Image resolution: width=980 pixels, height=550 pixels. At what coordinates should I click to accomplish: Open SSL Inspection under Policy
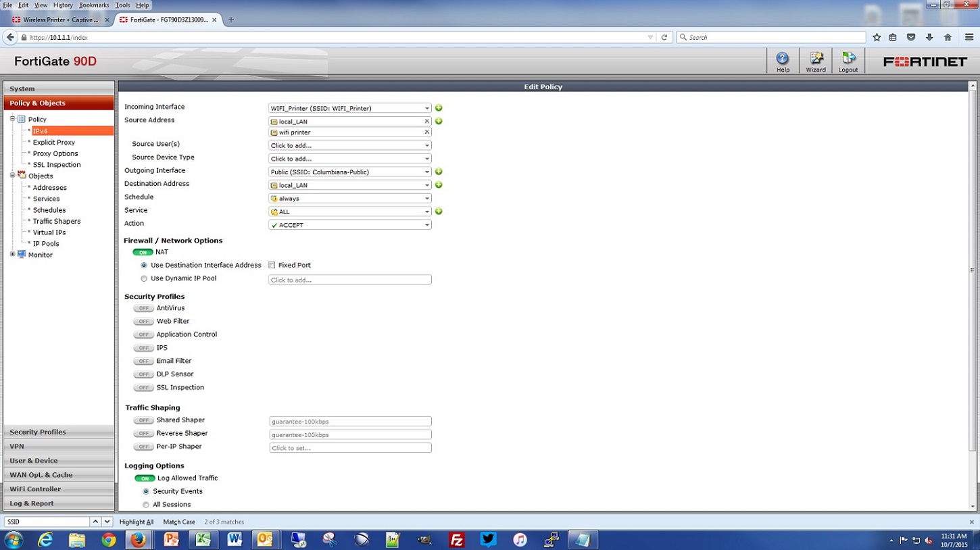click(x=57, y=165)
